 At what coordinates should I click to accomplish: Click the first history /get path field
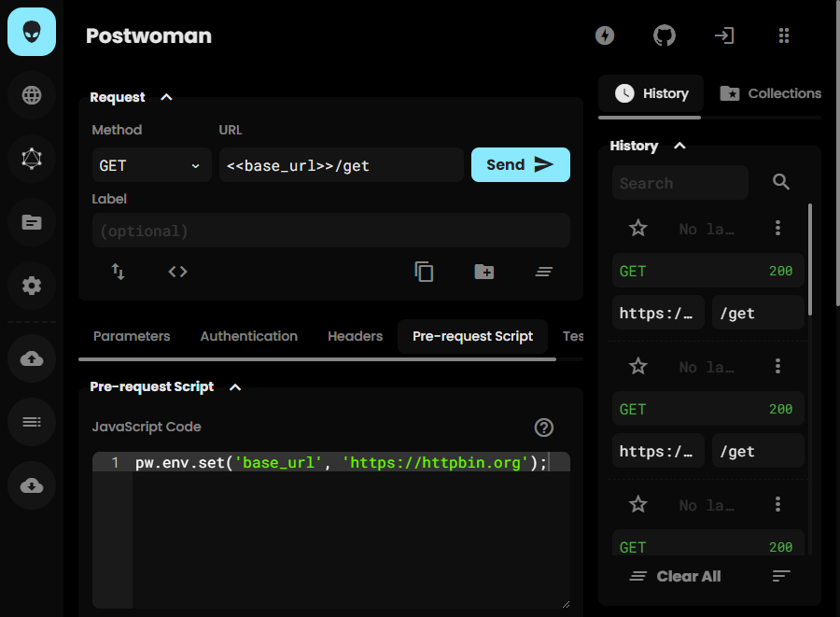pyautogui.click(x=758, y=313)
